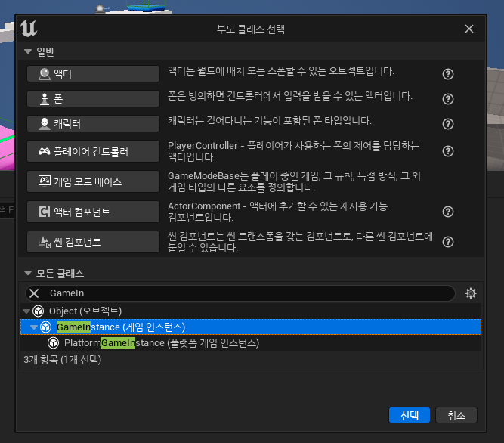The image size is (504, 443).
Task: Click the Object class icon
Action: click(39, 311)
